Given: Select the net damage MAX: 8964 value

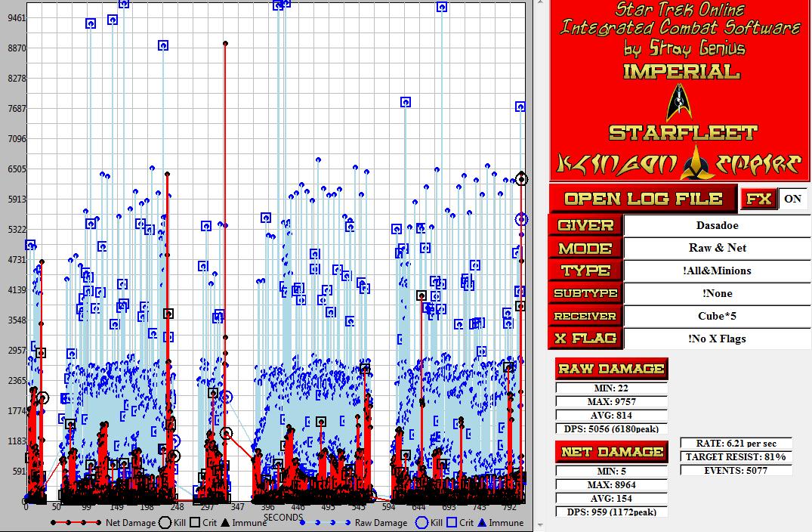Looking at the screenshot, I should (x=612, y=485).
